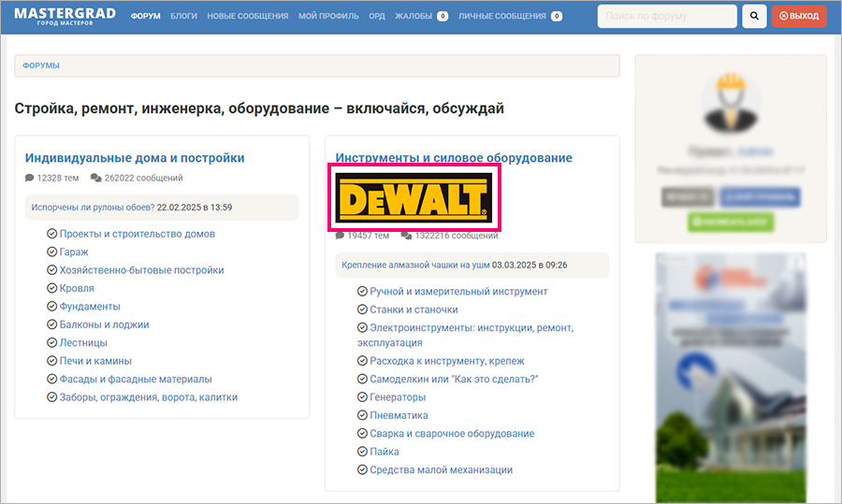The width and height of the screenshot is (842, 504).
Task: Open Самоделкин или "Как это сделать?" subforum
Action: [454, 380]
